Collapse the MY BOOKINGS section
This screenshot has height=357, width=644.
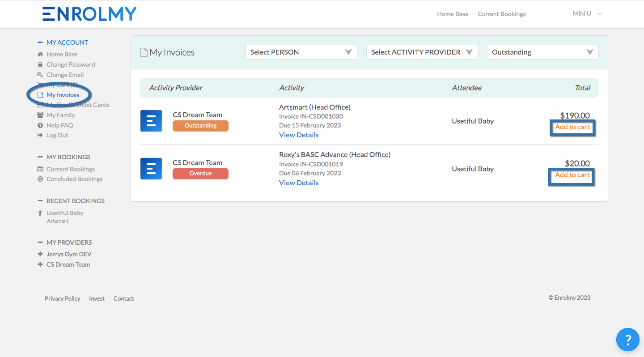[x=40, y=157]
